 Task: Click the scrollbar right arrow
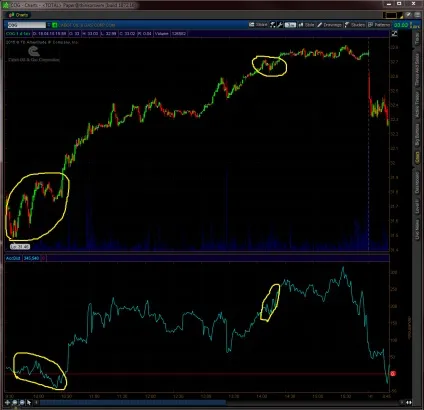tap(402, 403)
